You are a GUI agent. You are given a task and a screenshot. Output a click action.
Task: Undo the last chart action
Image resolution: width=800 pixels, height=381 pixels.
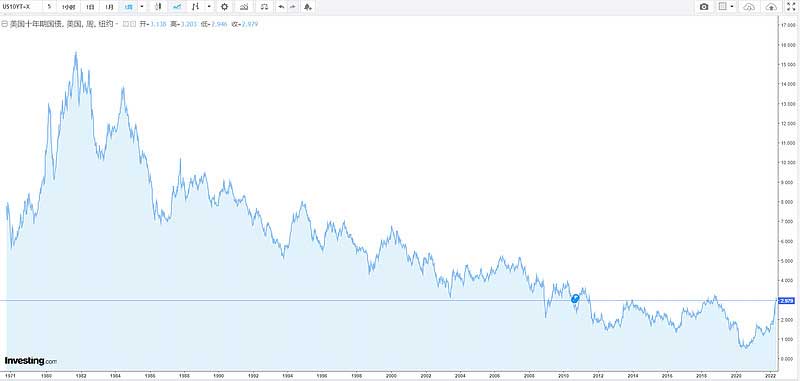(281, 7)
